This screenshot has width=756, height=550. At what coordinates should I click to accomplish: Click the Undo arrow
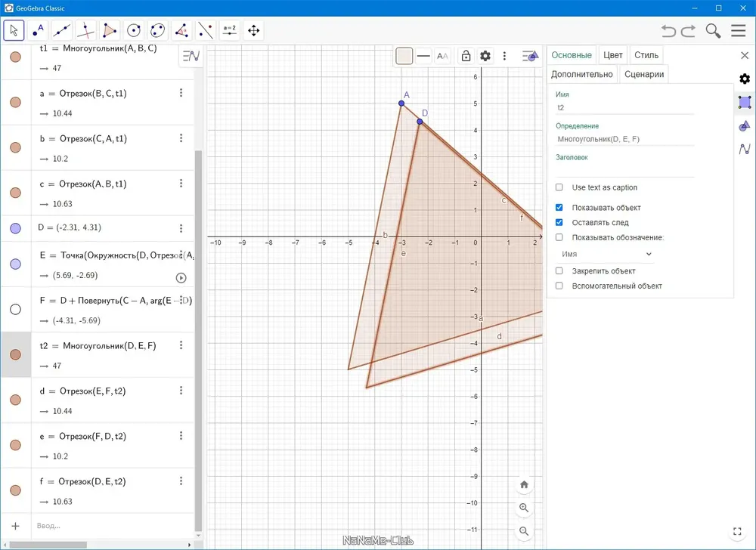[668, 31]
